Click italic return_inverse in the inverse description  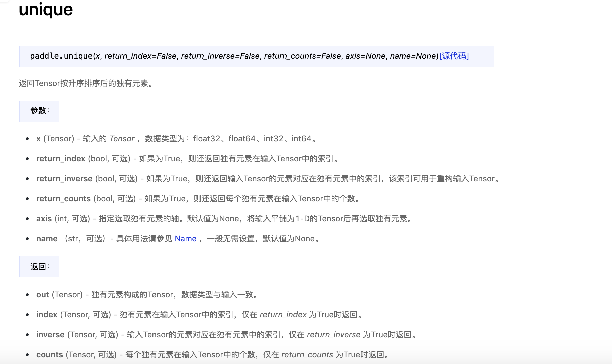(334, 335)
